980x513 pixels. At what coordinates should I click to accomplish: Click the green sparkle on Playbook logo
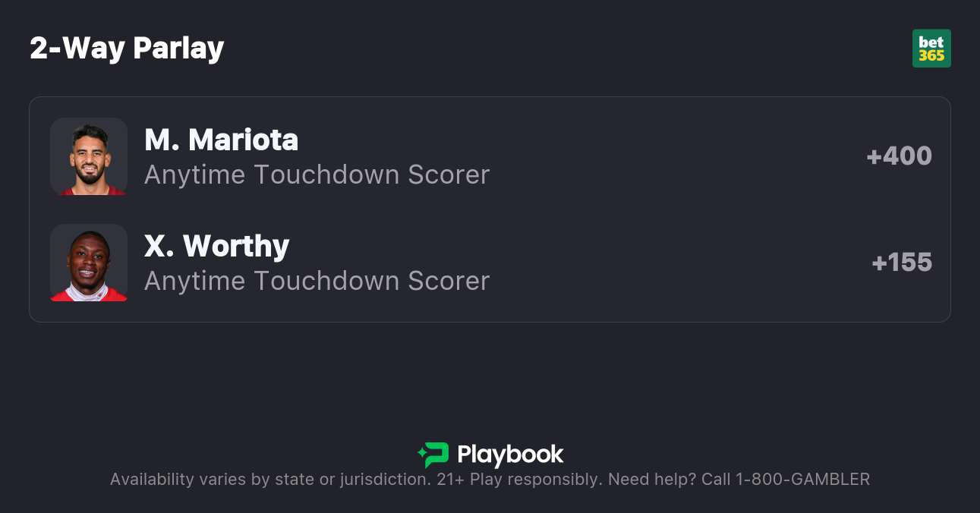(421, 455)
